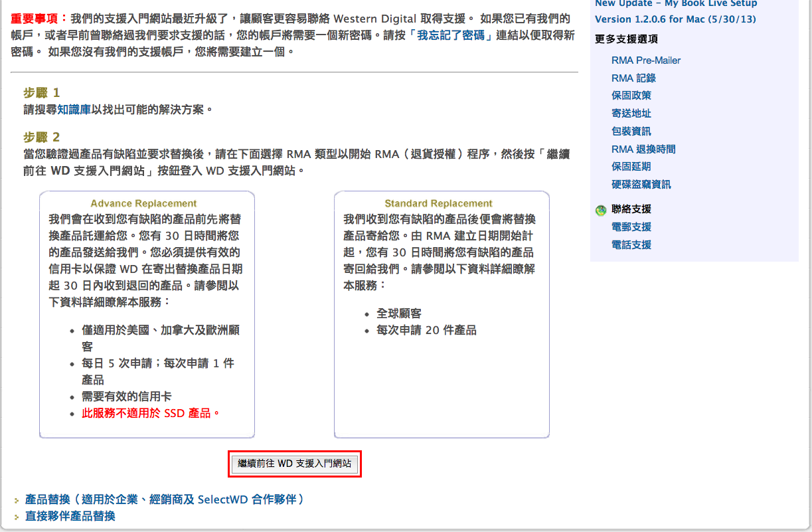Open the 寄送地址 link
Image resolution: width=812 pixels, height=532 pixels.
pos(631,114)
